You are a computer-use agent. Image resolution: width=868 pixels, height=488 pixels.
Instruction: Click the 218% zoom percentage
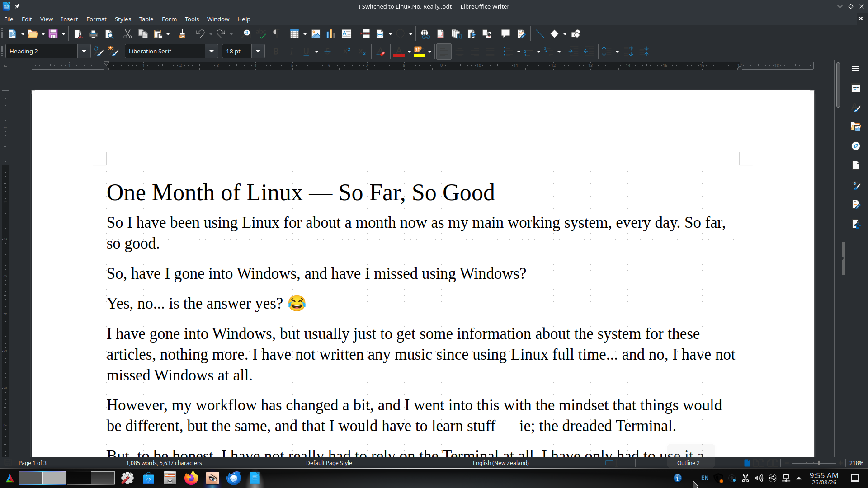pos(856,463)
